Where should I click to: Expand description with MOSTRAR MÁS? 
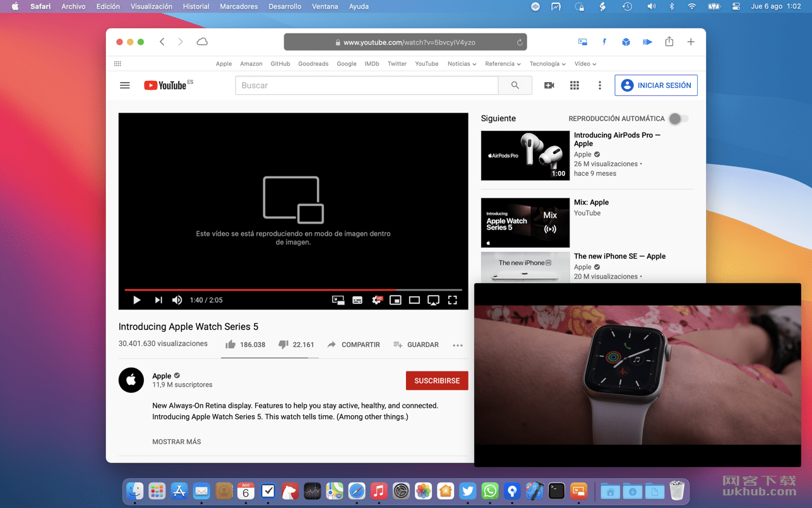click(177, 442)
